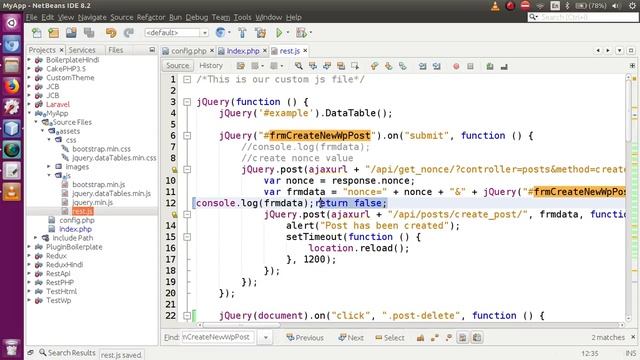Switch to the index.php editor tab
This screenshot has width=640, height=360.
242,51
